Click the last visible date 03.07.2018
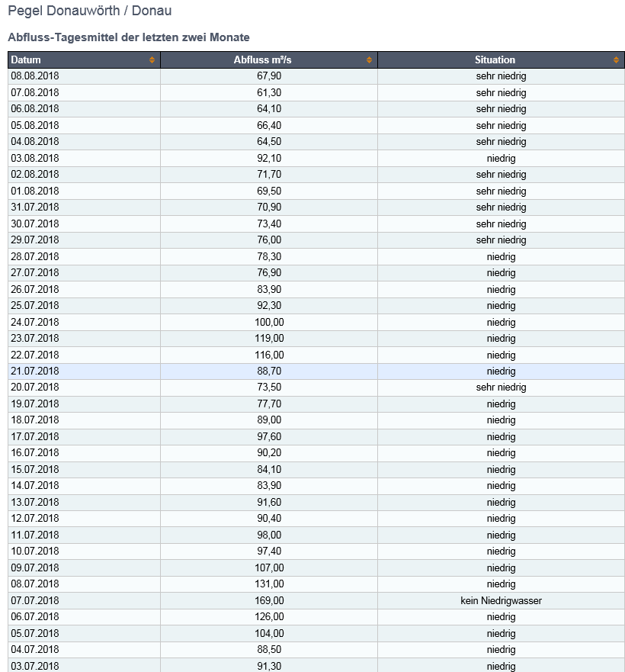 [x=34, y=666]
